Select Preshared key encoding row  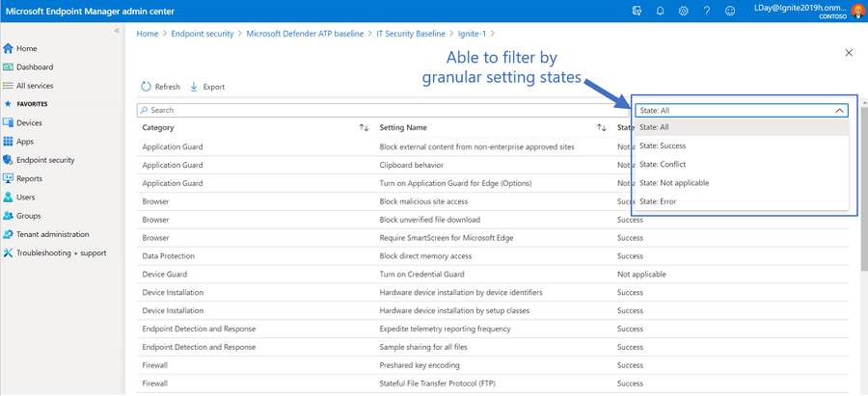[493, 365]
